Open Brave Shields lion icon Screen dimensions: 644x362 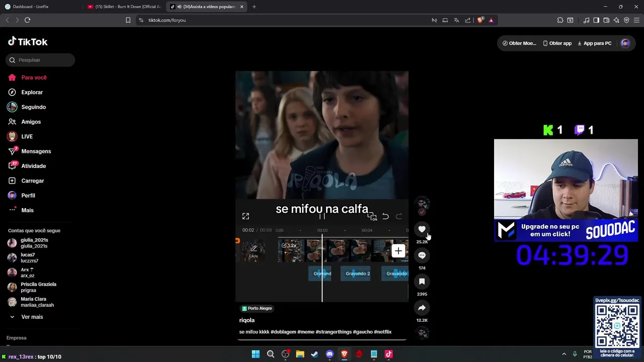click(480, 20)
